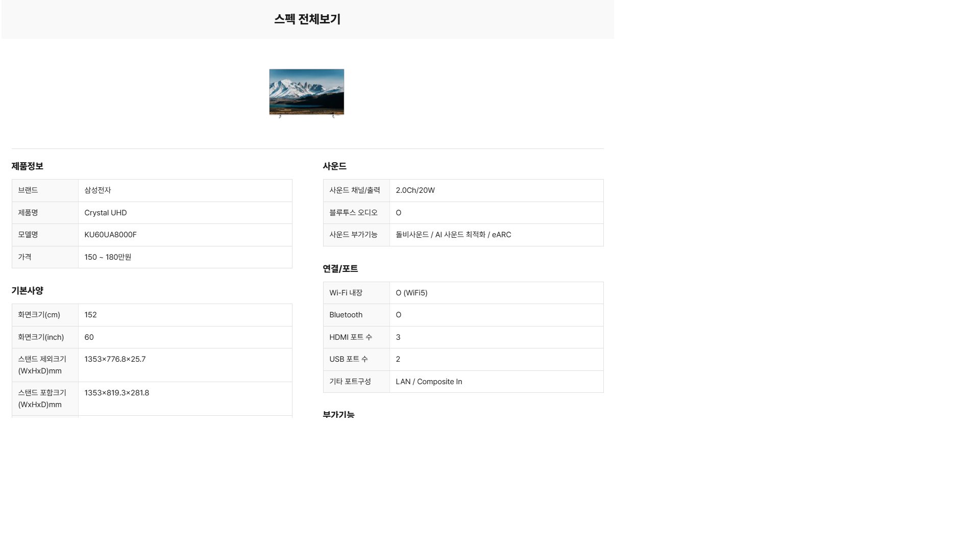The image size is (980, 551).
Task: Select the Crystal UHD product name
Action: point(106,213)
